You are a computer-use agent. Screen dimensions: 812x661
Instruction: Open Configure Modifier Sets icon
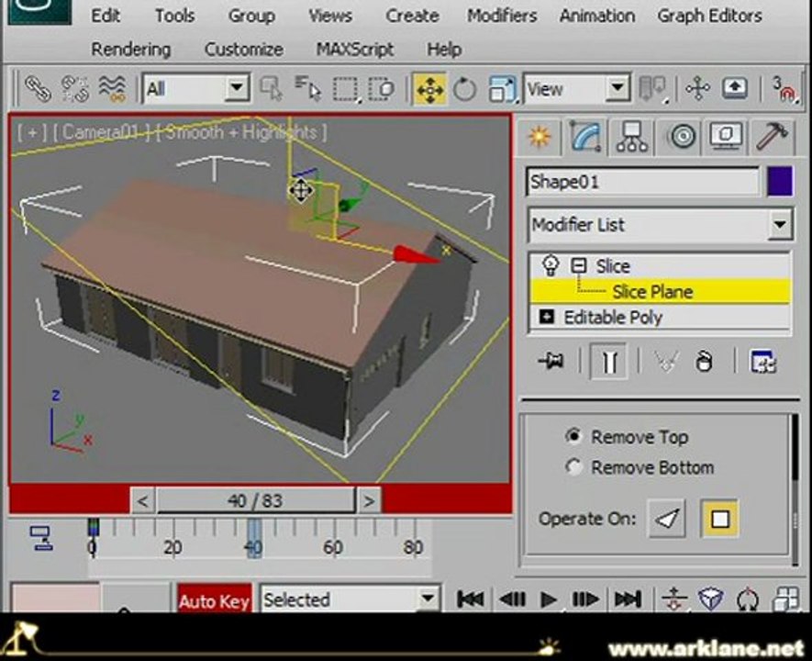(762, 361)
